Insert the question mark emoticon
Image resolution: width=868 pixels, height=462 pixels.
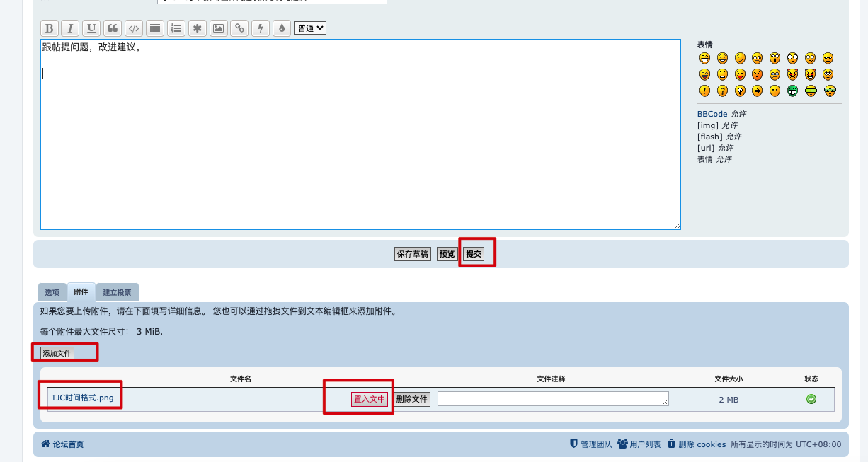(722, 91)
